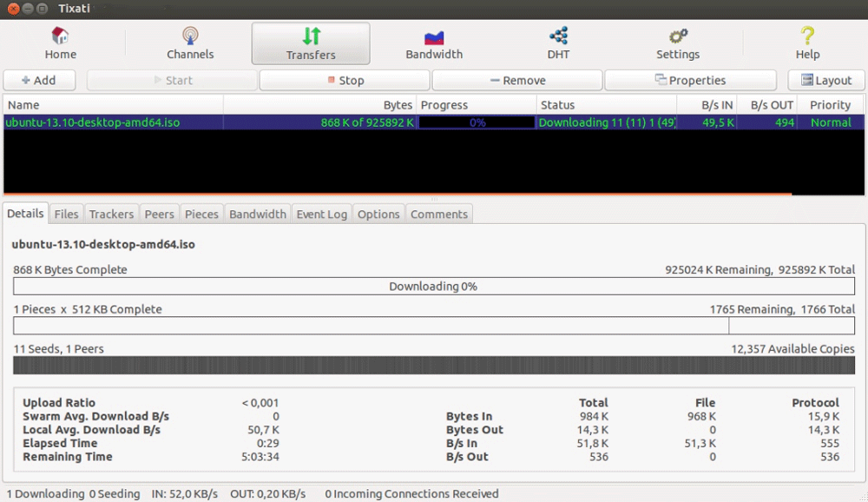Switch to the Event Log tab
This screenshot has width=868, height=502.
point(322,215)
